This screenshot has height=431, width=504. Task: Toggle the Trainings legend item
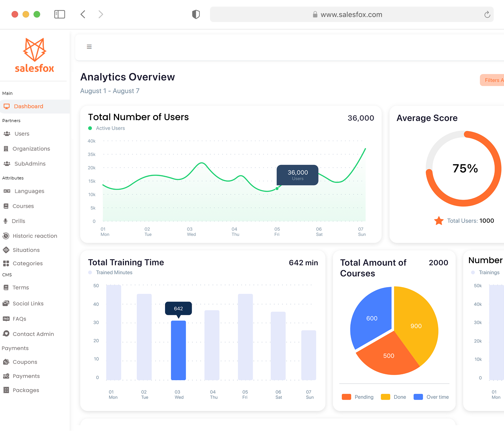485,273
